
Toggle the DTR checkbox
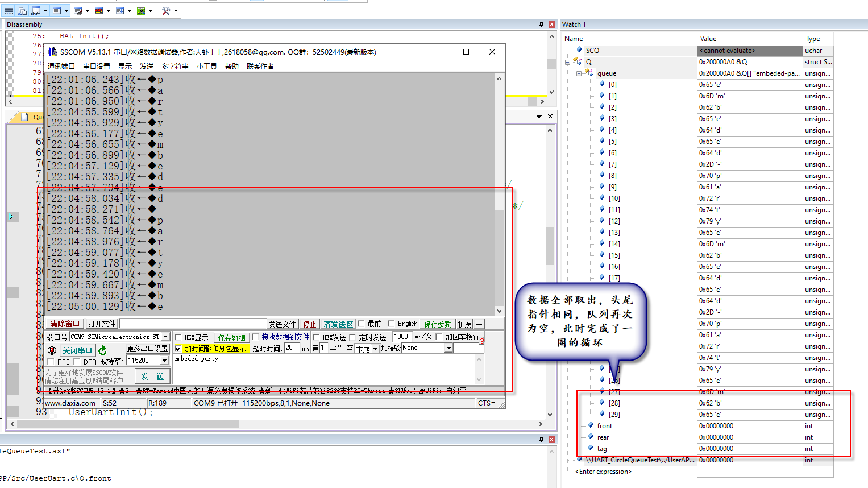(x=77, y=362)
